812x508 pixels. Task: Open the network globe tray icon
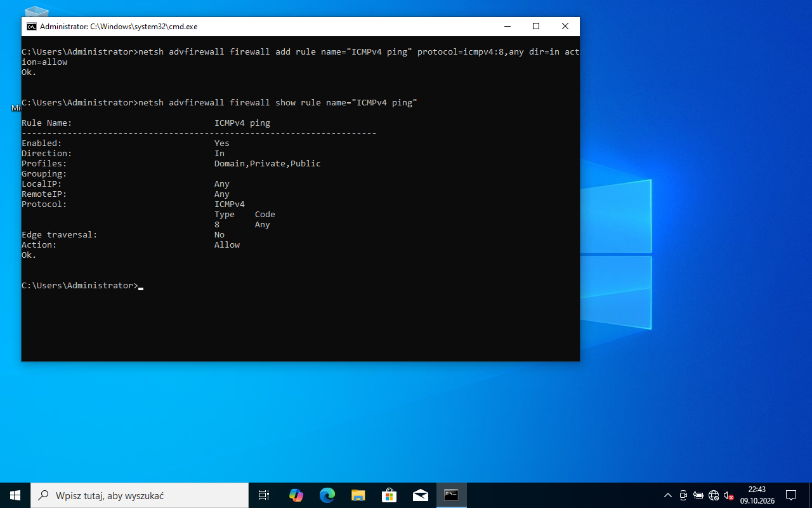click(714, 495)
